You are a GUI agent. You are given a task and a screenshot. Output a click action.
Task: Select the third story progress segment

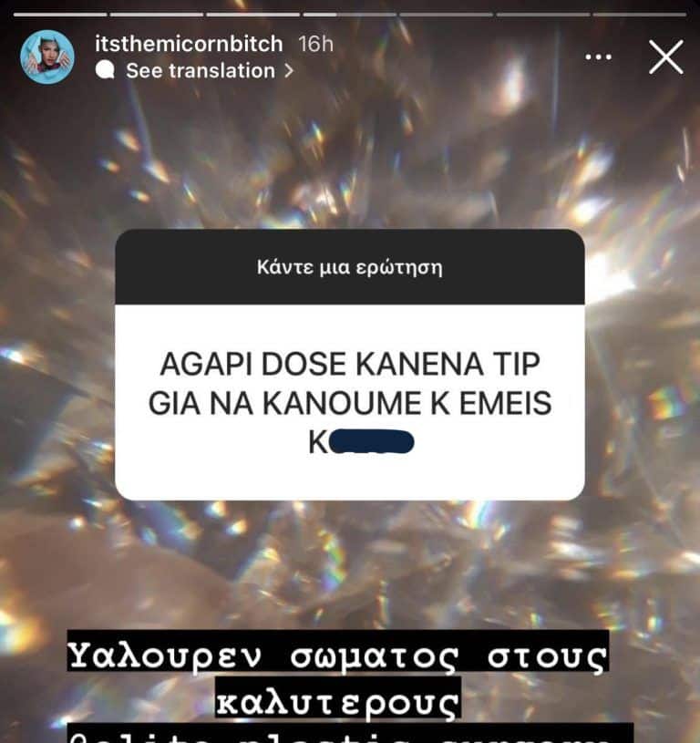click(x=252, y=15)
